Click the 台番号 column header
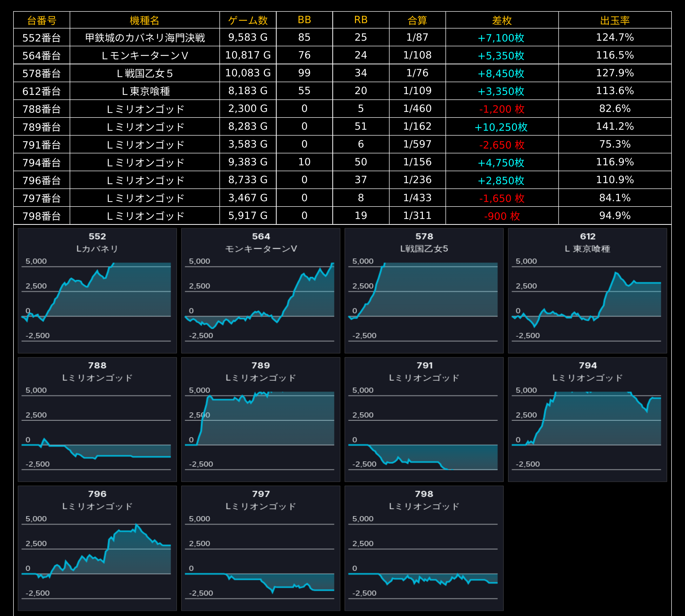 42,20
